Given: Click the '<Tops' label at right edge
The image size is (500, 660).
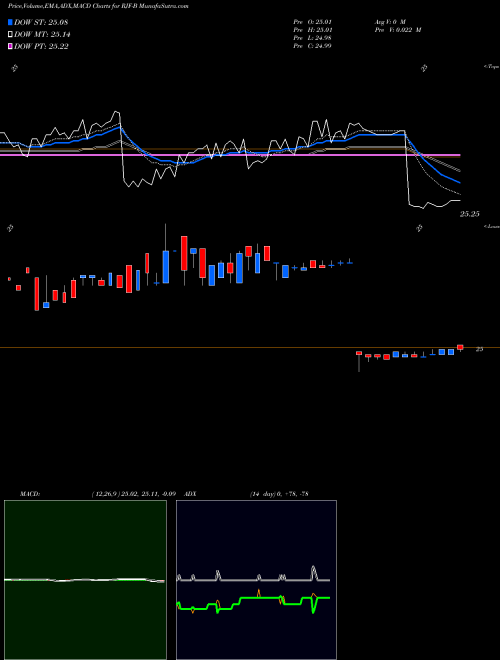Looking at the screenshot, I should (x=491, y=67).
